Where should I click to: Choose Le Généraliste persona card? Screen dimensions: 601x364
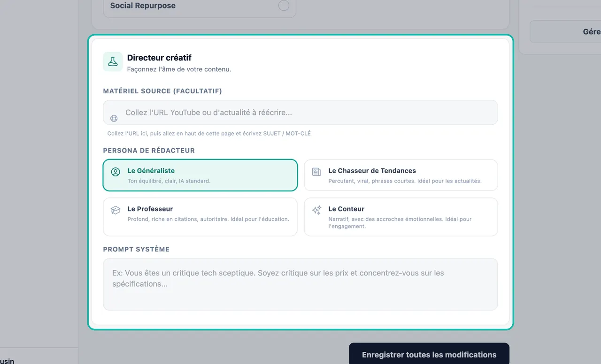[200, 175]
